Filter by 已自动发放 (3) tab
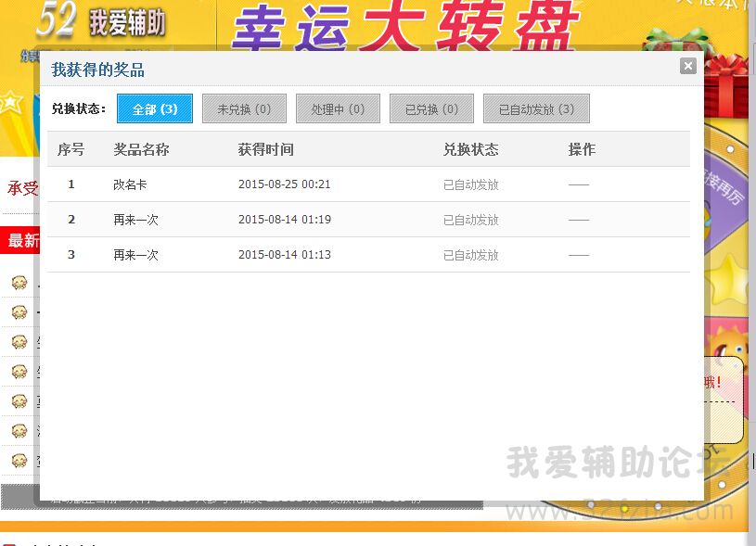Screen dimensions: 756x546 [536, 108]
